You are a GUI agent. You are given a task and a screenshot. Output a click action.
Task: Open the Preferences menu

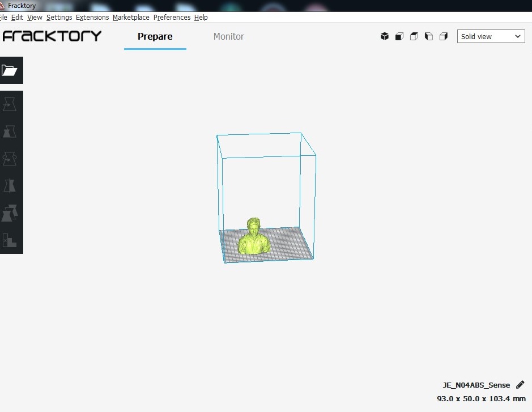(x=172, y=18)
